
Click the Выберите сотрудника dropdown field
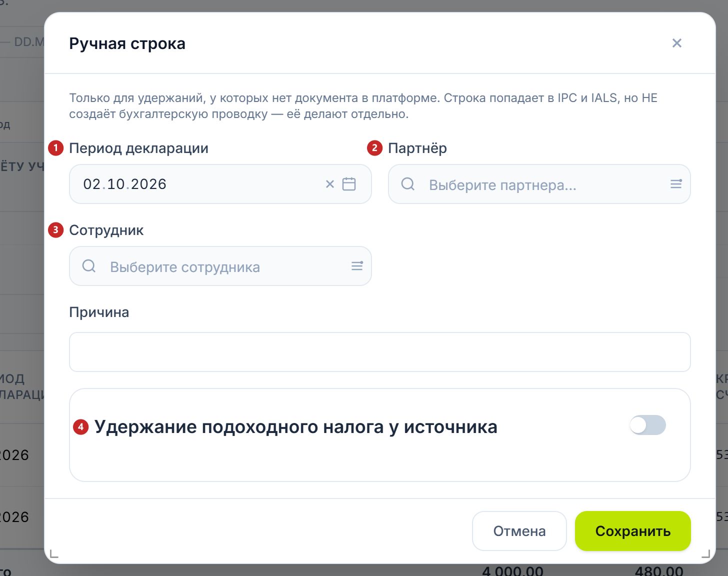pyautogui.click(x=220, y=266)
